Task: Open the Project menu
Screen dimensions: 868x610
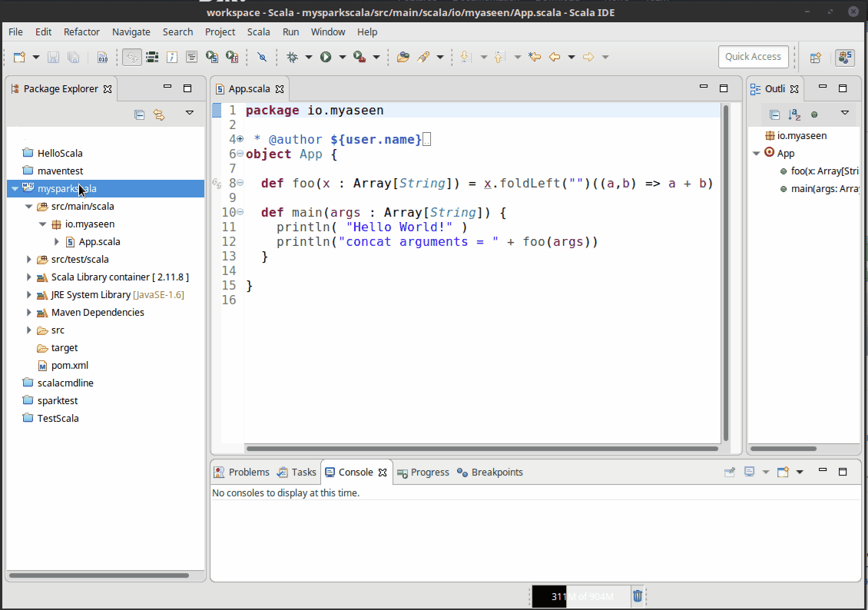Action: pos(220,32)
